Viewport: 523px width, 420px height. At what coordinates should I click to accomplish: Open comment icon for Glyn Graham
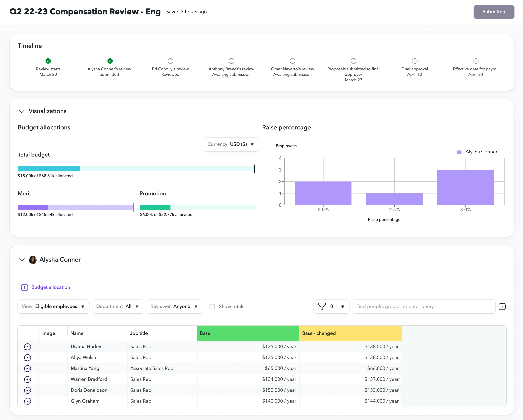[28, 401]
